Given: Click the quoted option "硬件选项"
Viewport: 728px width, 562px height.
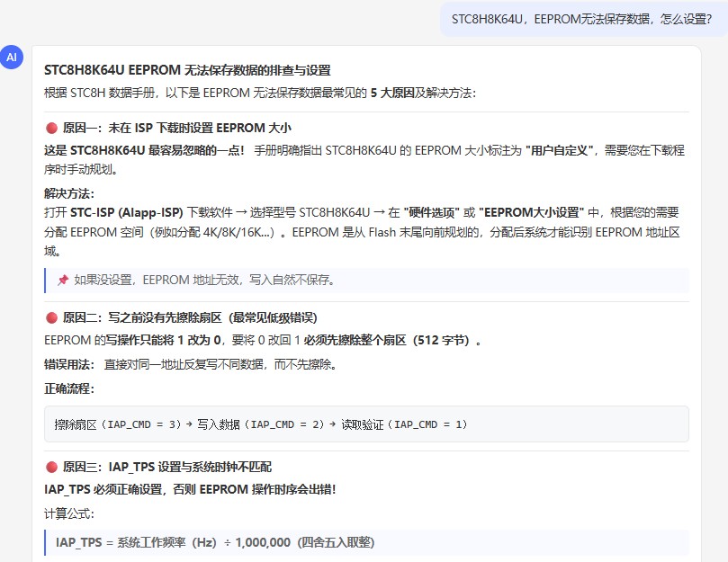Looking at the screenshot, I should pos(431,212).
